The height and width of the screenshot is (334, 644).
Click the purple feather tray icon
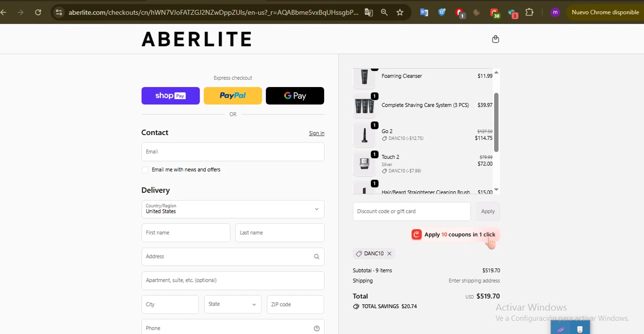click(560, 329)
